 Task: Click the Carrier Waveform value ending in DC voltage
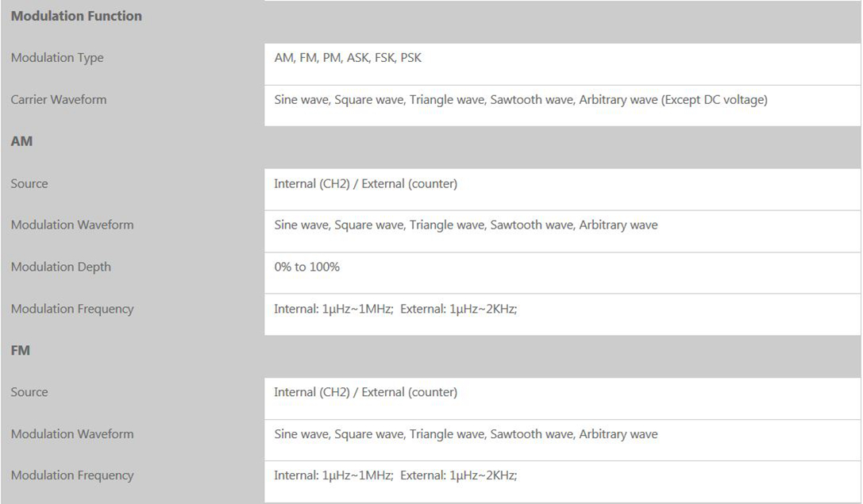(520, 100)
